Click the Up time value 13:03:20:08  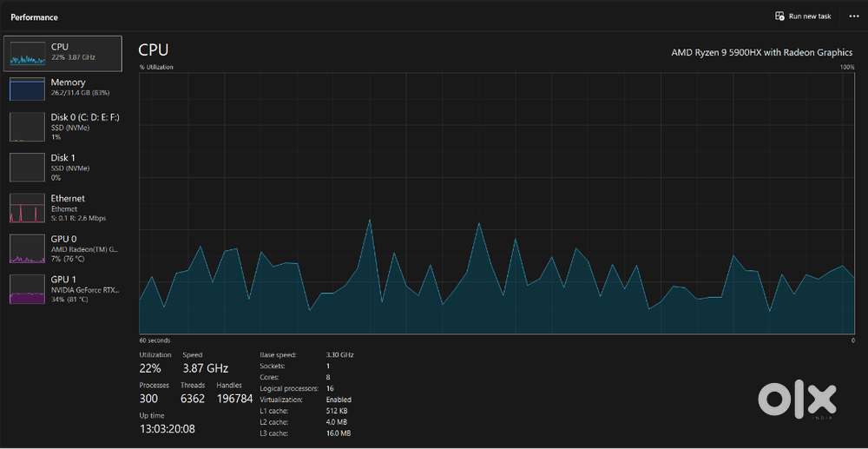coord(167,428)
